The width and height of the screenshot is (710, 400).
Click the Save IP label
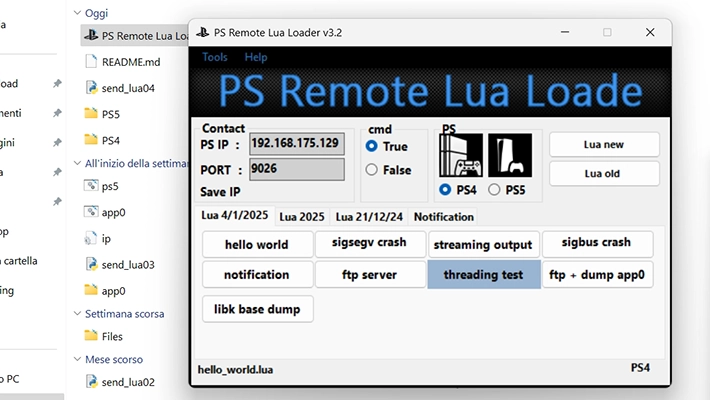pyautogui.click(x=220, y=192)
